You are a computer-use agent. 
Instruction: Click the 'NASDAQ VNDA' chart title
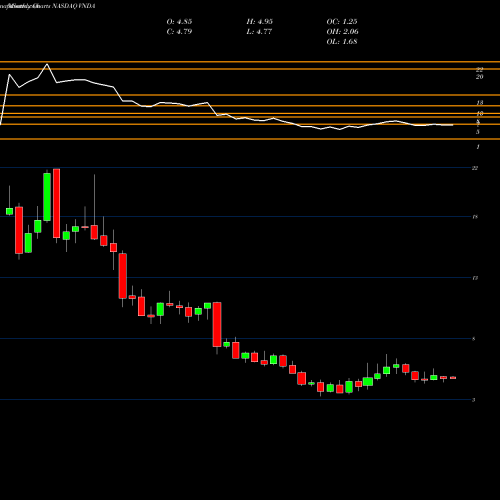coord(74,6)
